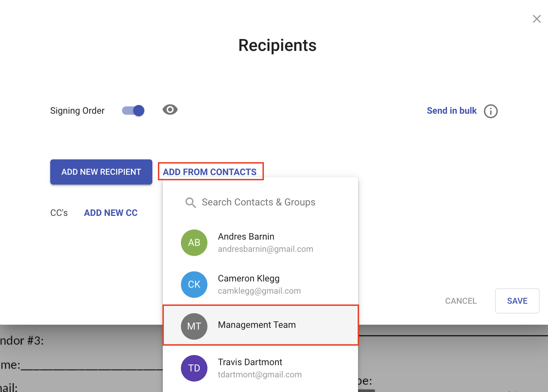Open the Add From Contacts dropdown
548x392 pixels.
point(210,172)
